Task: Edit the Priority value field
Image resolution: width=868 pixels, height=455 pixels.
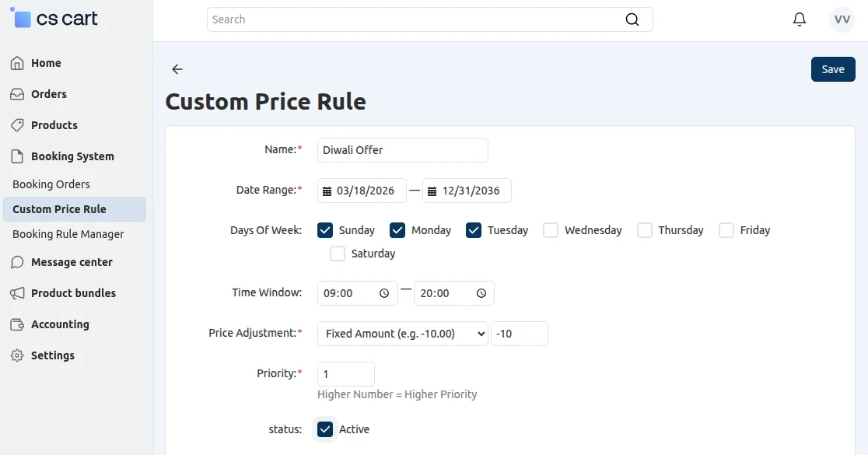Action: (x=345, y=374)
